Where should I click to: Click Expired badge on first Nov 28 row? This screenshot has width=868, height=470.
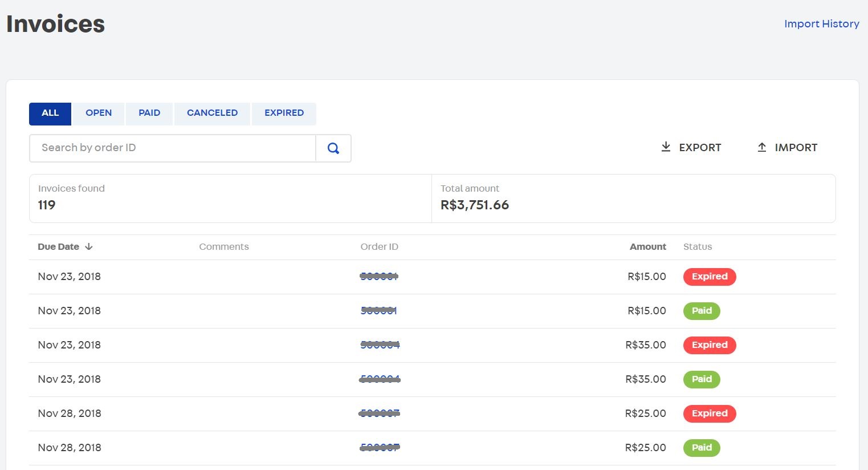710,414
